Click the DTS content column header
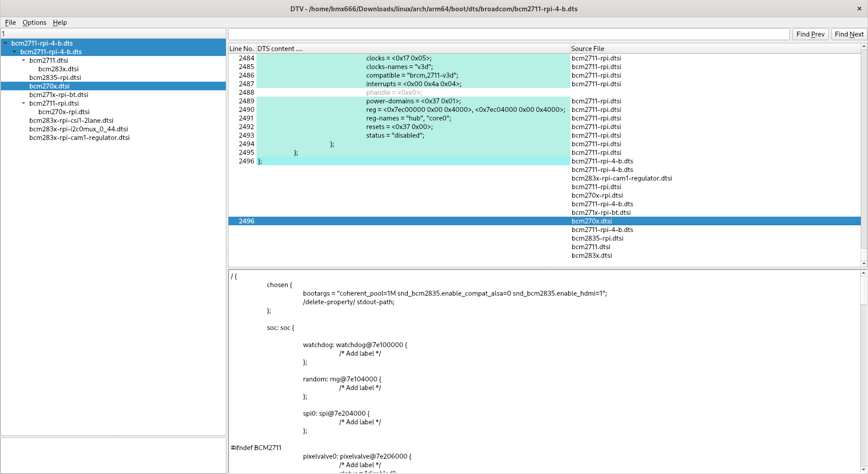This screenshot has width=868, height=474. [413, 49]
